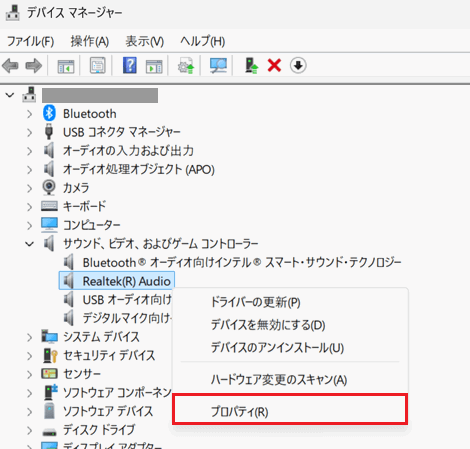The height and width of the screenshot is (449, 470).
Task: Click the webcam icon beside カメラ
Action: pyautogui.click(x=49, y=187)
